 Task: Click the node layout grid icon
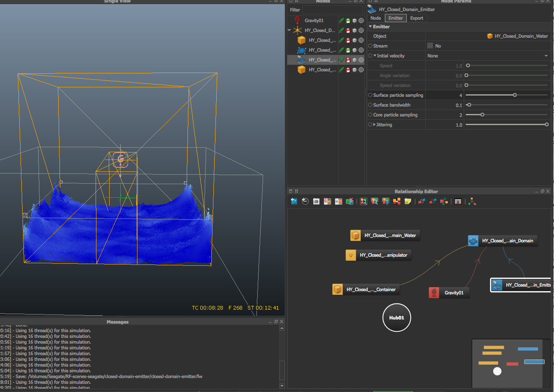(458, 201)
